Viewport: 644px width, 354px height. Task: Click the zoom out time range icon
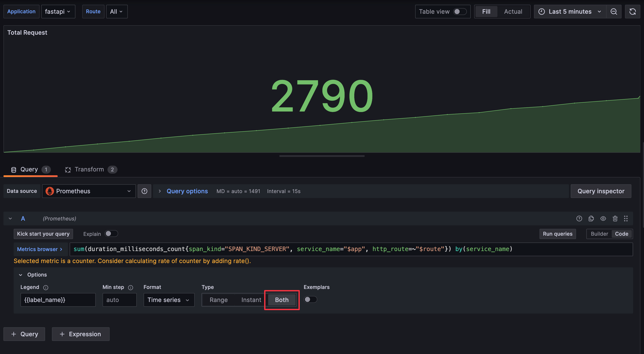point(613,12)
